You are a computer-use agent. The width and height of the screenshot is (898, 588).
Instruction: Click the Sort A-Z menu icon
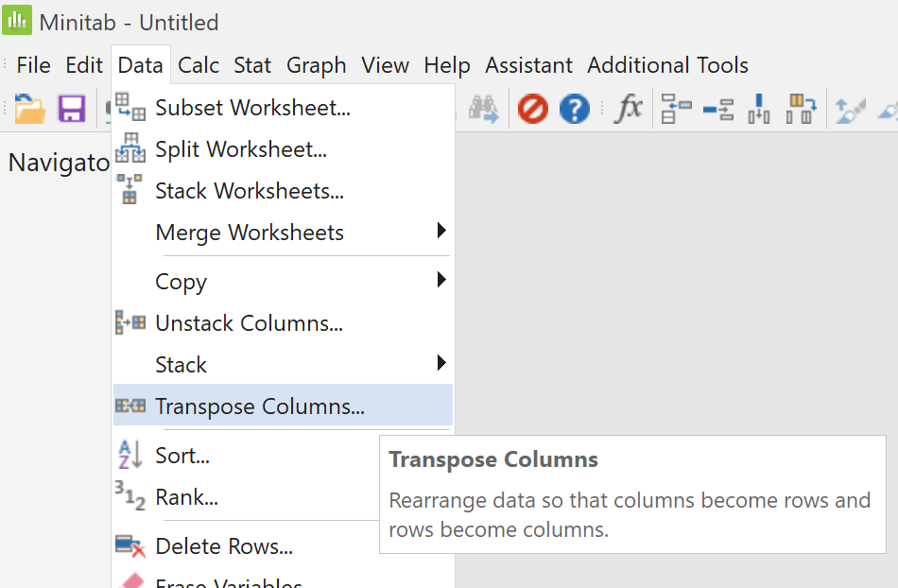click(130, 455)
